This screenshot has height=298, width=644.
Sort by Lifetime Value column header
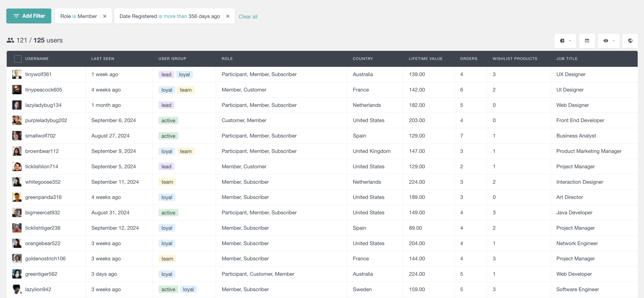[x=426, y=59]
